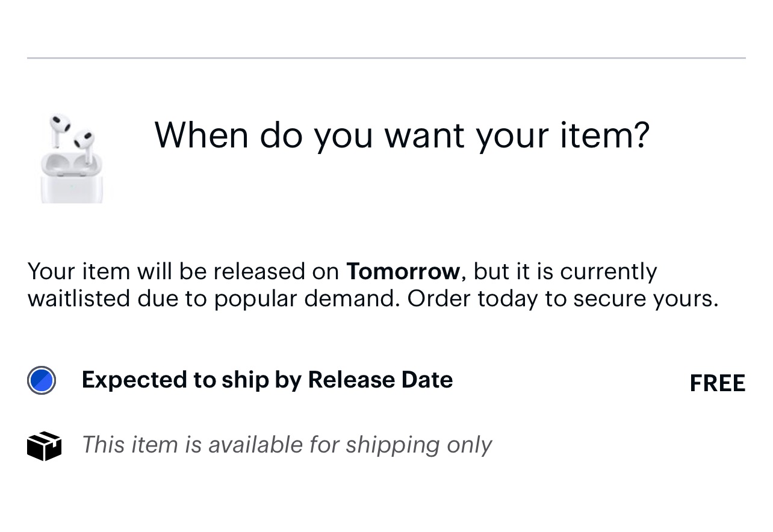
Task: Click the "Order today to secure yours" sentence
Action: coord(562,298)
